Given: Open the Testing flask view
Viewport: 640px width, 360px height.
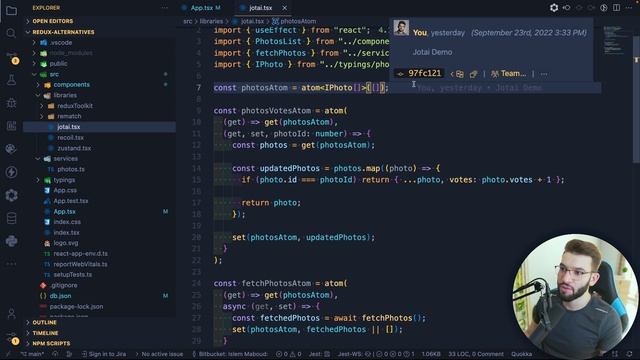Looking at the screenshot, I should tap(11, 80).
